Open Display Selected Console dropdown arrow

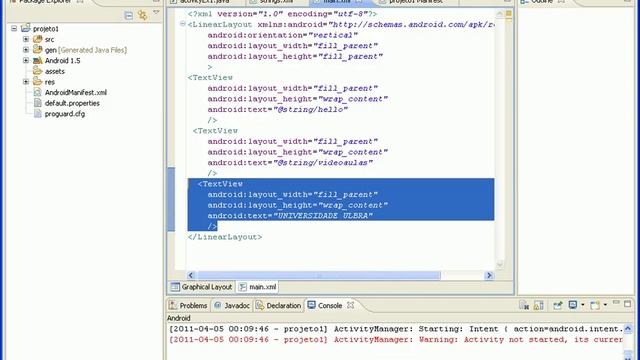[x=582, y=305]
